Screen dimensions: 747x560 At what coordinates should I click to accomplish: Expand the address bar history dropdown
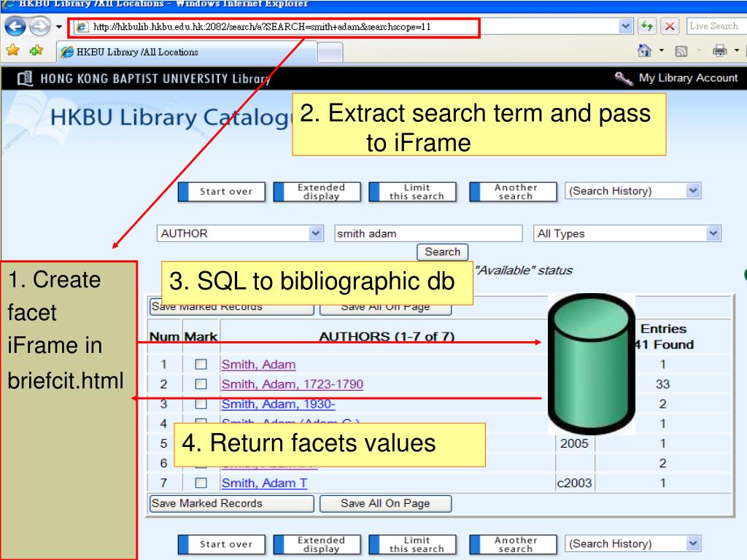pyautogui.click(x=625, y=27)
